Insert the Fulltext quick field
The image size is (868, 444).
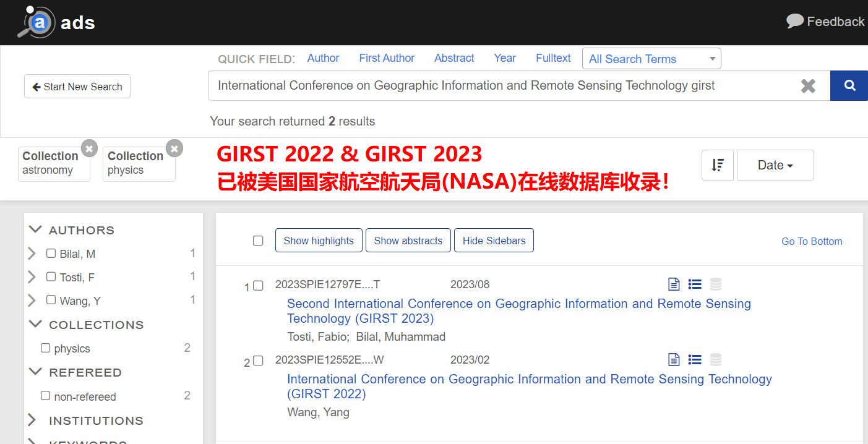(553, 58)
